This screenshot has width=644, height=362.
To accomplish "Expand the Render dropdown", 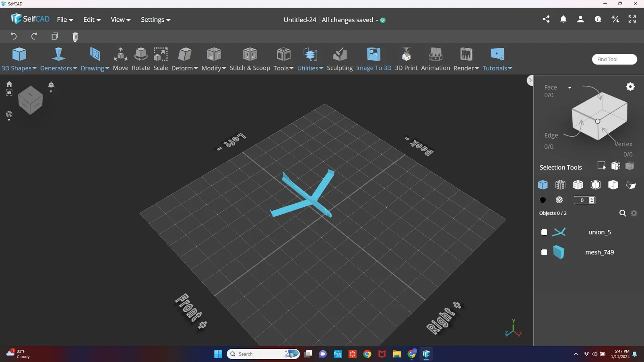I will [477, 68].
